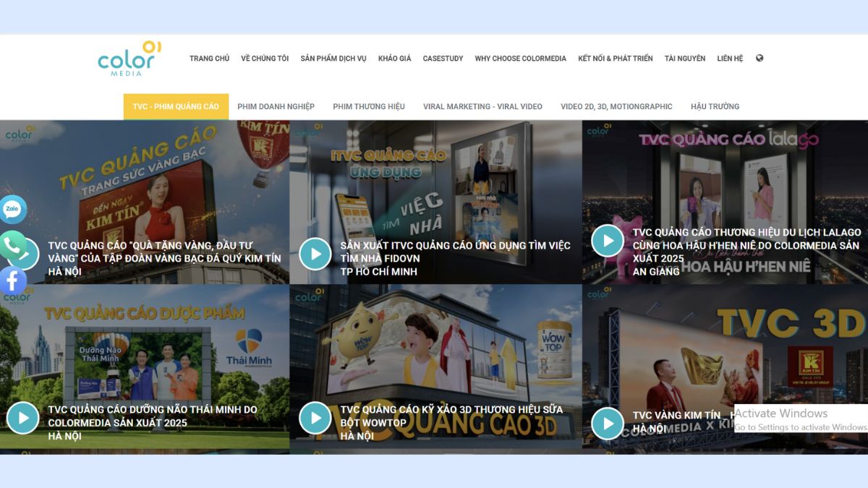The image size is (868, 488).
Task: Select Khảo Giá menu item
Action: (x=394, y=59)
